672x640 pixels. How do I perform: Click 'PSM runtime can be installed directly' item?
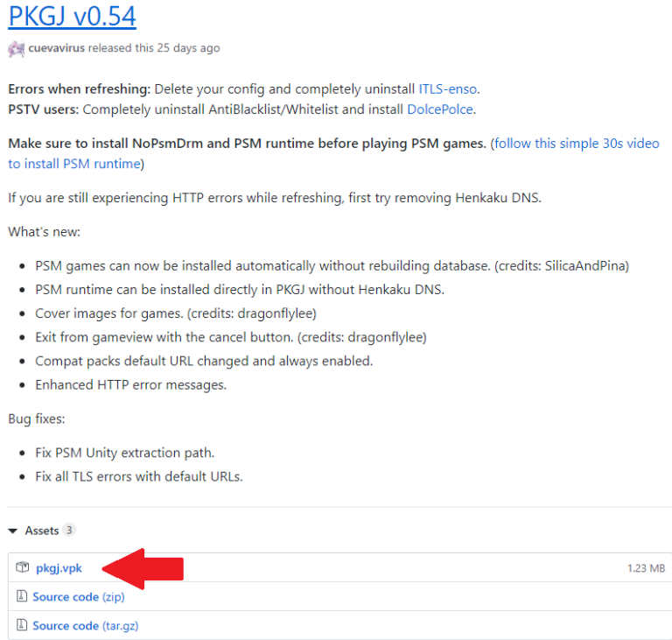pyautogui.click(x=240, y=290)
